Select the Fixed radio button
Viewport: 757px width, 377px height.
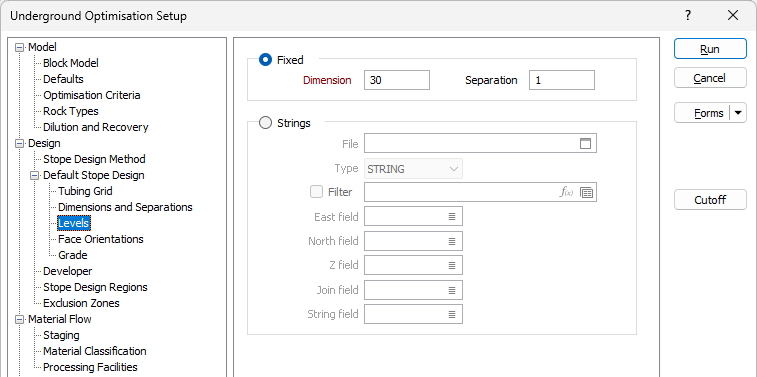265,60
